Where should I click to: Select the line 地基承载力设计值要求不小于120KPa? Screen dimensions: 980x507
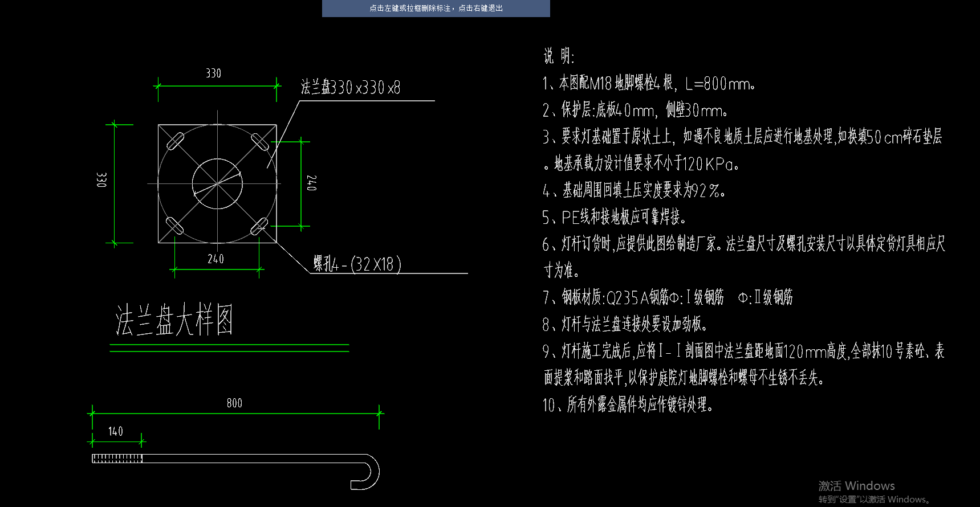click(641, 163)
